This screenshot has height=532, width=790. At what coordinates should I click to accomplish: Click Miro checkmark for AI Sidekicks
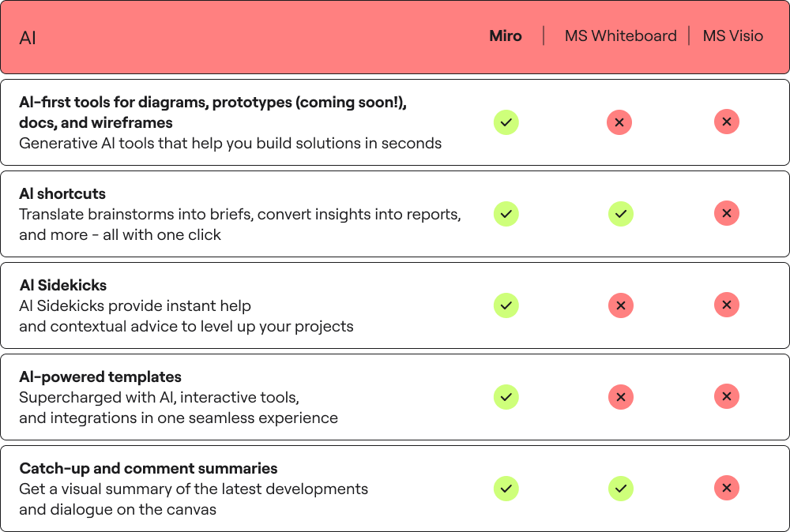tap(506, 305)
